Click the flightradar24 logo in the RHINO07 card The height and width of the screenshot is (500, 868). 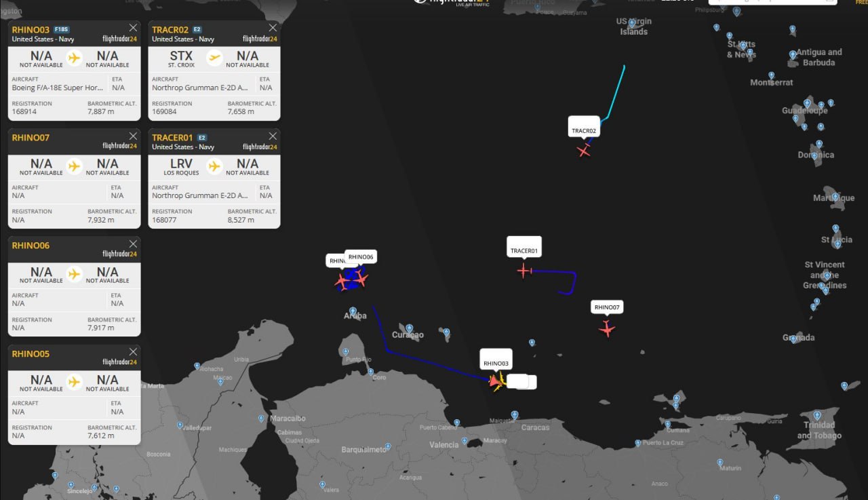pyautogui.click(x=120, y=146)
